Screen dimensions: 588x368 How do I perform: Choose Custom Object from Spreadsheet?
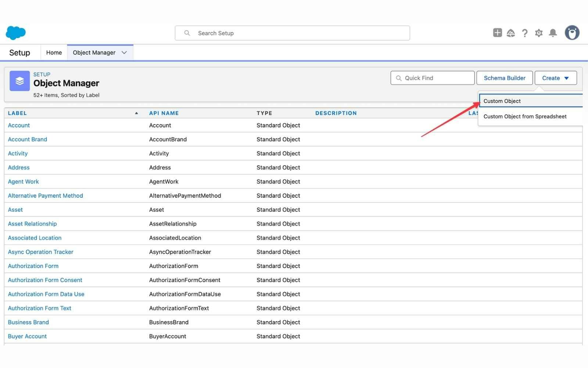pos(531,117)
